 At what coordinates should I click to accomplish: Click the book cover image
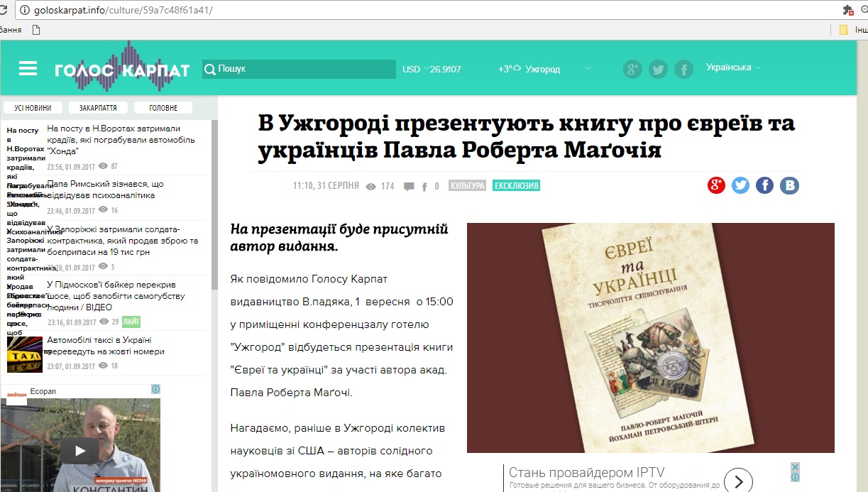[650, 338]
